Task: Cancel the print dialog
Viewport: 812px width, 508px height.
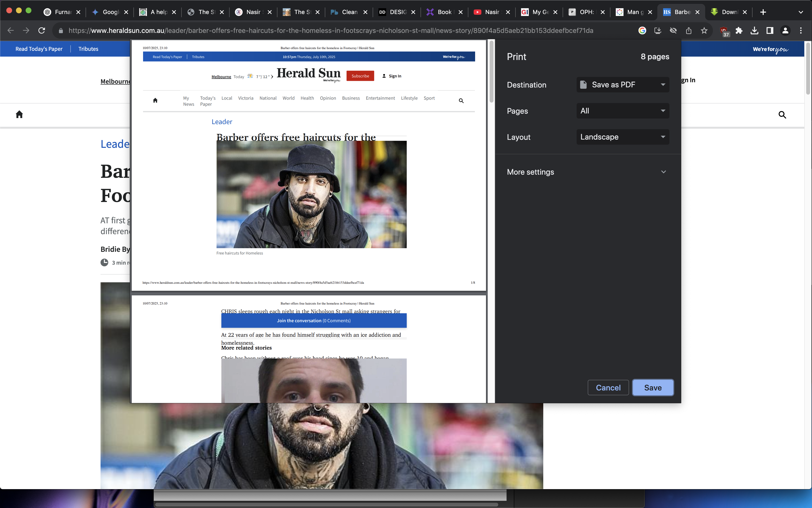Action: pyautogui.click(x=608, y=388)
